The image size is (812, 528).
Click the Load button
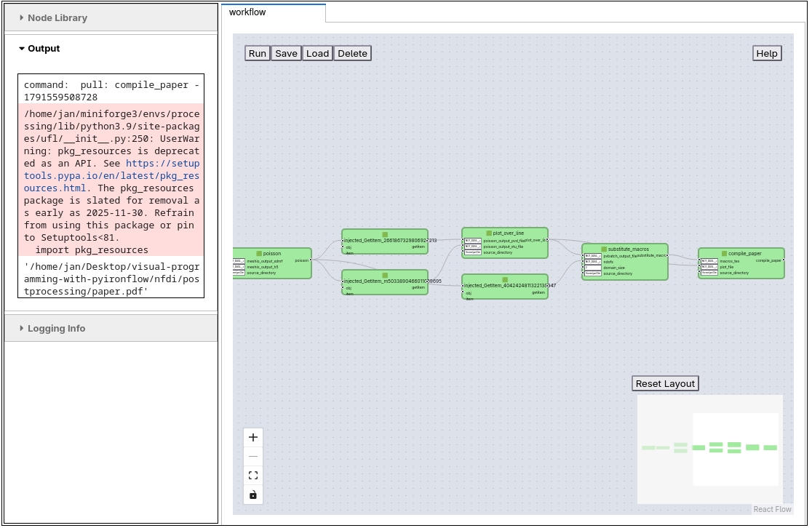(x=317, y=53)
